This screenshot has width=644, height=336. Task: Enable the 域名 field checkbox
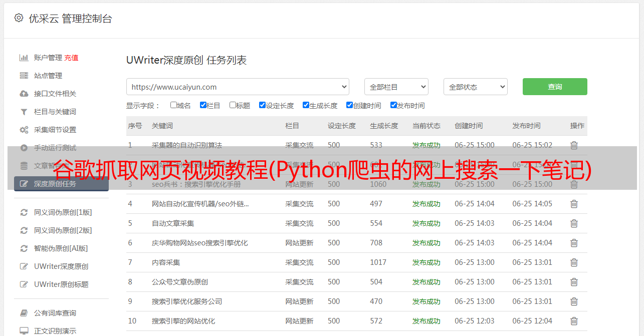point(173,105)
